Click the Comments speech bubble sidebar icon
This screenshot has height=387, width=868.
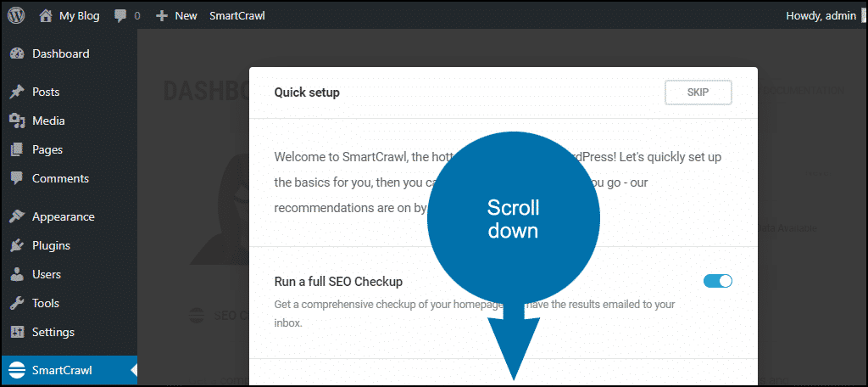[17, 178]
